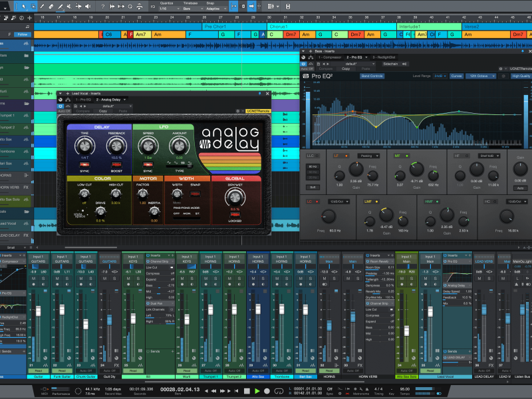The image size is (532, 399).
Task: Switch to the 1 - Compressor tab in Bass Inserts
Action: tap(330, 57)
